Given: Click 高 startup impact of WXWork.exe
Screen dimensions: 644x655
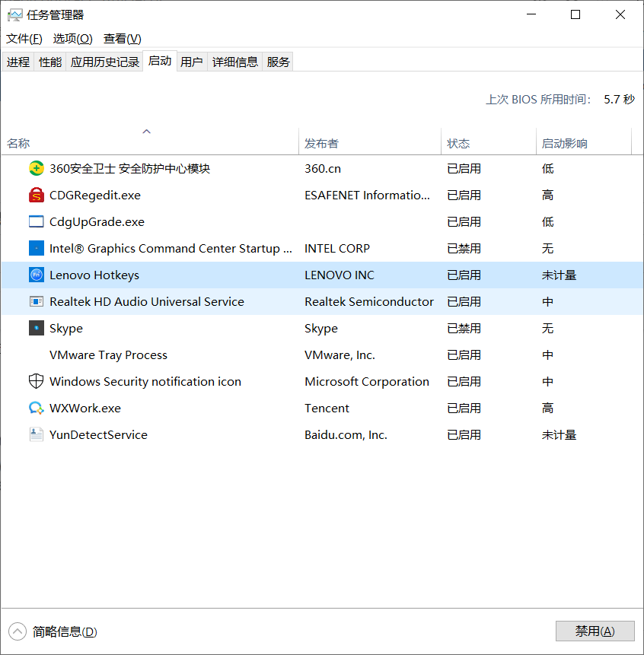Looking at the screenshot, I should tap(547, 408).
